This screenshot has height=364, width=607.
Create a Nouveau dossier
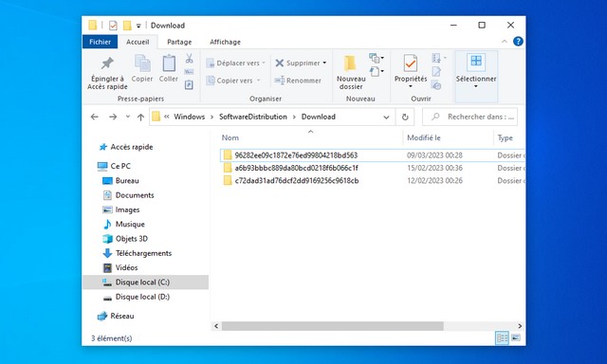[x=351, y=72]
